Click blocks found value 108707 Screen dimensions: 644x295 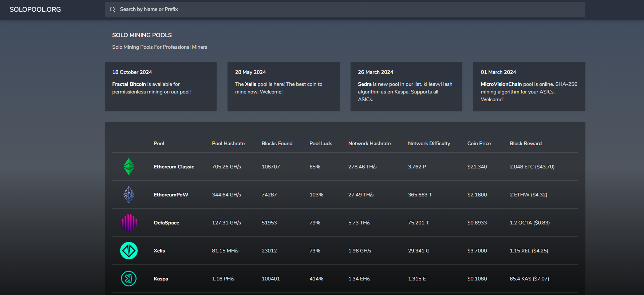click(x=271, y=167)
